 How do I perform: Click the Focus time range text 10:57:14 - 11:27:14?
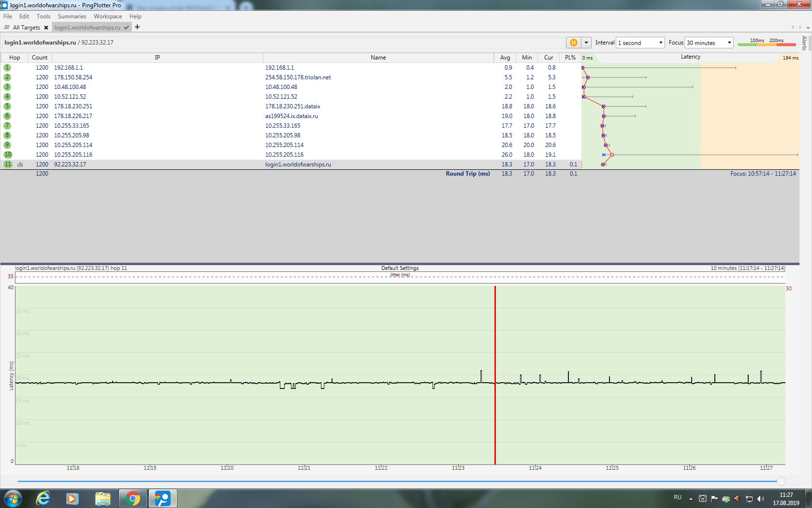763,174
